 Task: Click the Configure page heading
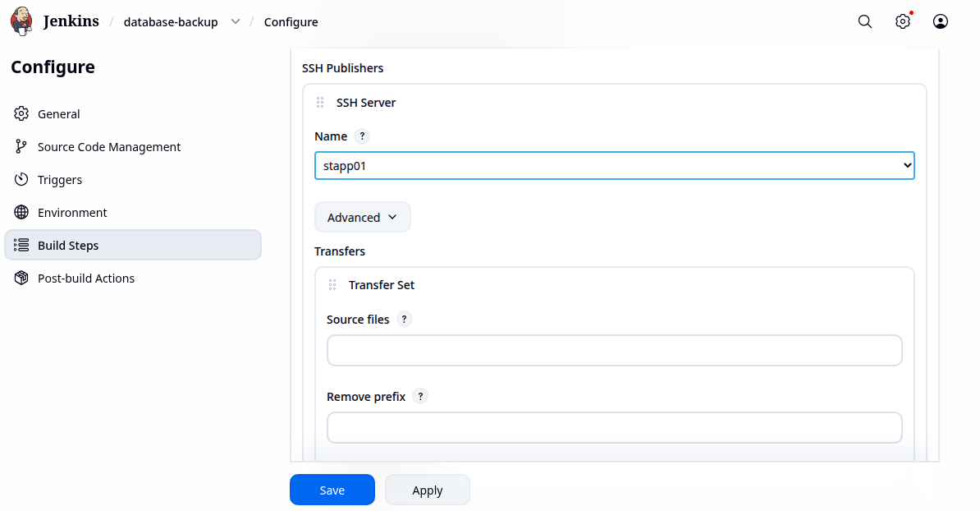[x=53, y=67]
